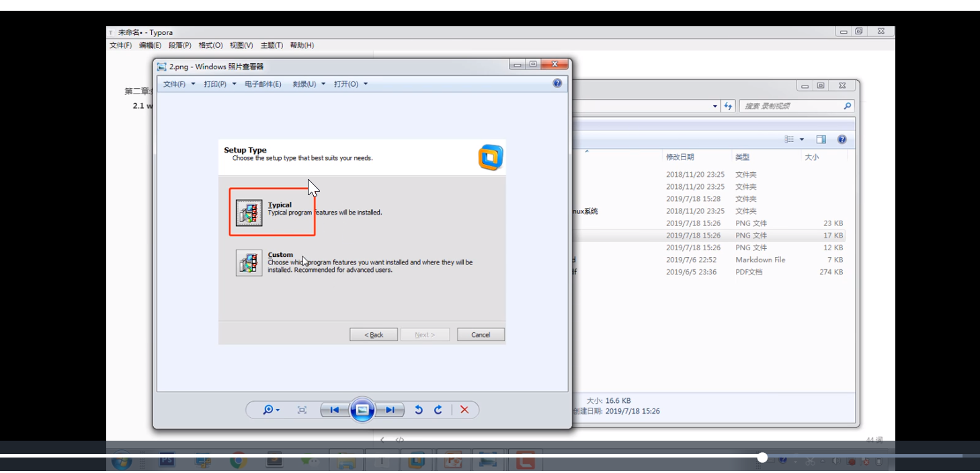This screenshot has width=980, height=473.
Task: Open Typora 主题(T) menu
Action: pyautogui.click(x=272, y=45)
